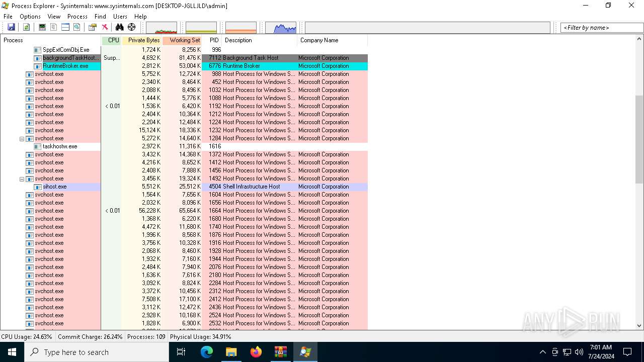Open the System Information icon
This screenshot has height=362, width=644.
[42, 27]
